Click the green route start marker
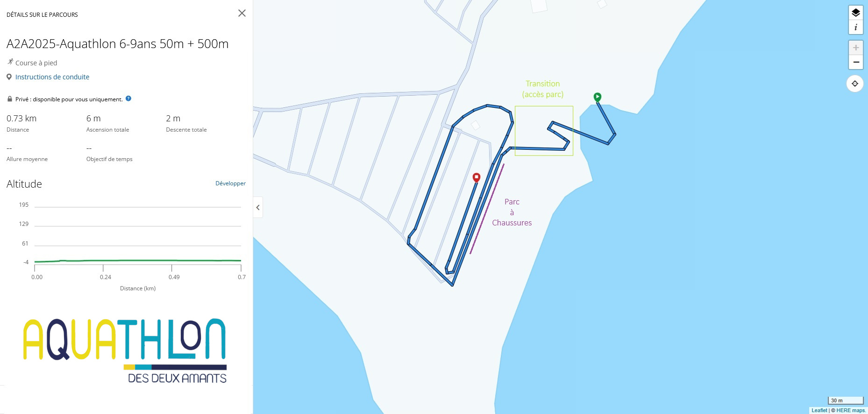Viewport: 868px width, 414px height. click(x=597, y=97)
